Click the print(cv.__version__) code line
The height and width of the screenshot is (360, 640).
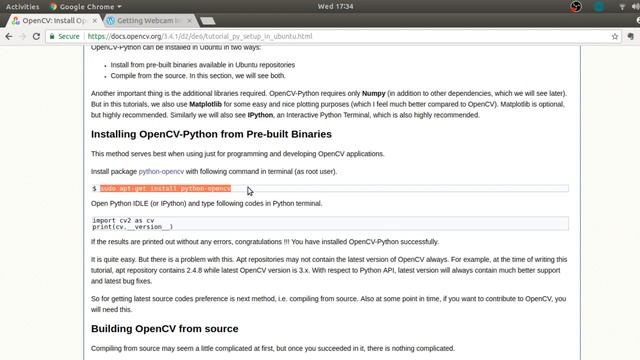click(x=133, y=227)
